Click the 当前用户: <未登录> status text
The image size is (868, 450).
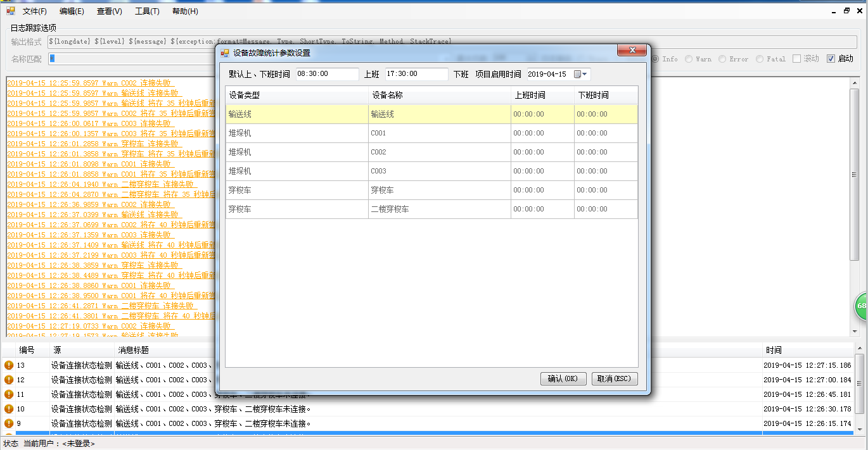click(x=59, y=444)
